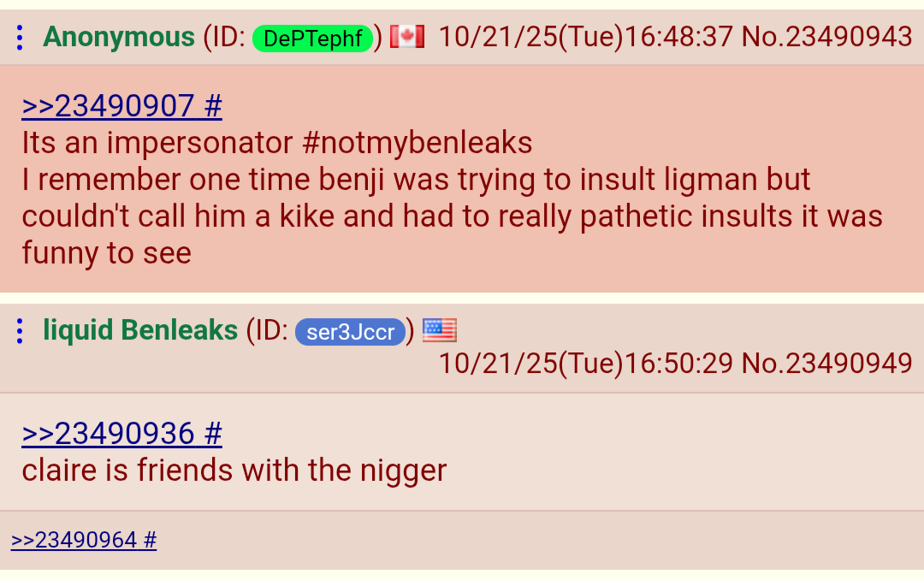The image size is (924, 580).
Task: Select the green DePTephf ID badge
Action: coord(312,38)
